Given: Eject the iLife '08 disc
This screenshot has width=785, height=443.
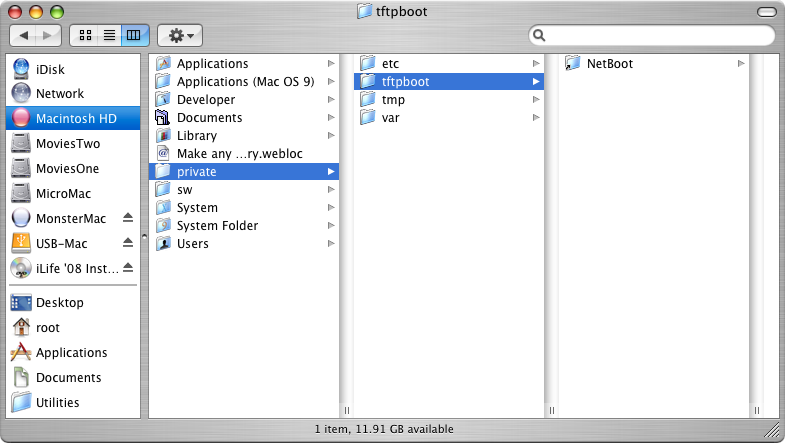Looking at the screenshot, I should pyautogui.click(x=128, y=268).
